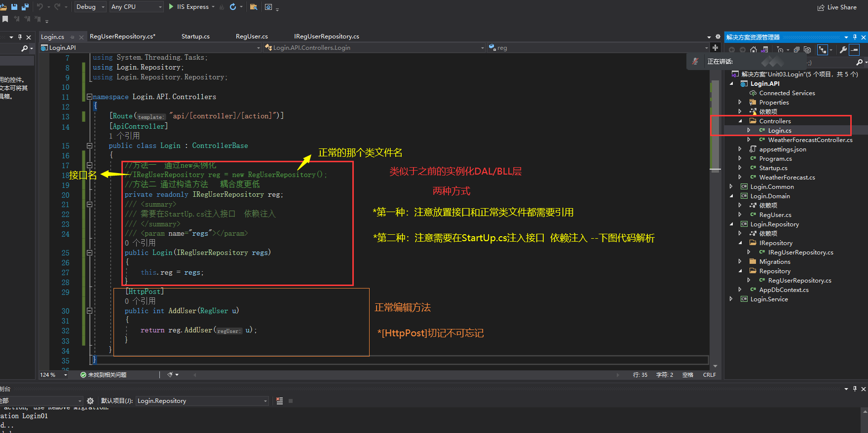This screenshot has height=433, width=868.
Task: Click Collapse All icon in Solution Explorer
Action: point(796,50)
